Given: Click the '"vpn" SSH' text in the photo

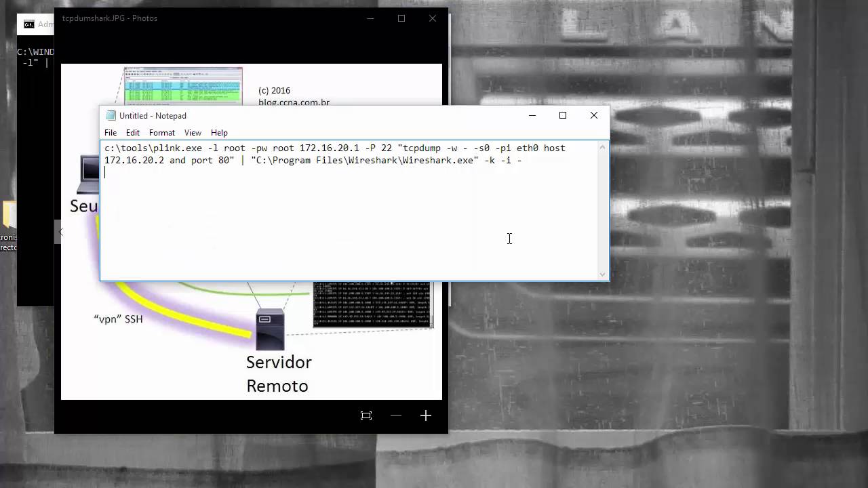Looking at the screenshot, I should [x=118, y=319].
